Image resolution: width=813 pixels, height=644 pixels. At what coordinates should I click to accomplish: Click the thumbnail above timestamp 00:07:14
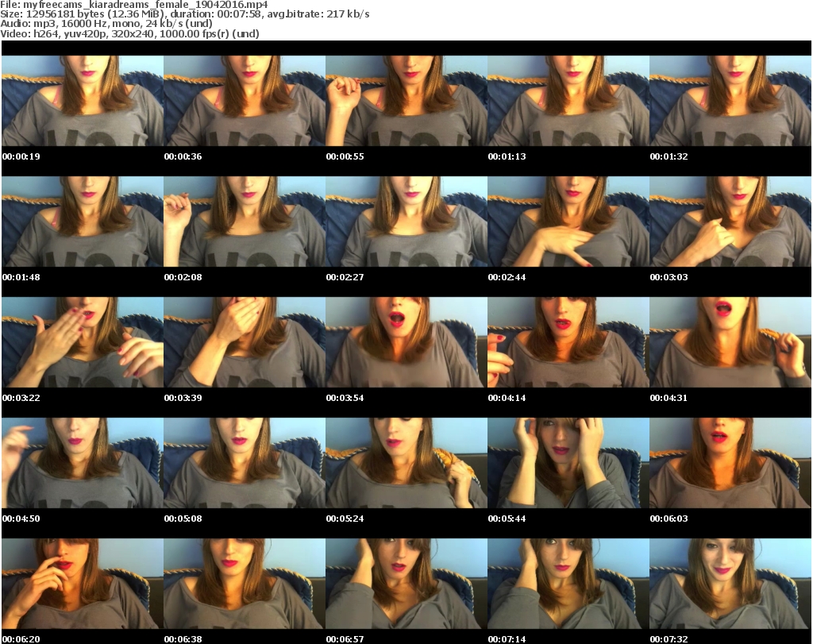click(x=568, y=584)
